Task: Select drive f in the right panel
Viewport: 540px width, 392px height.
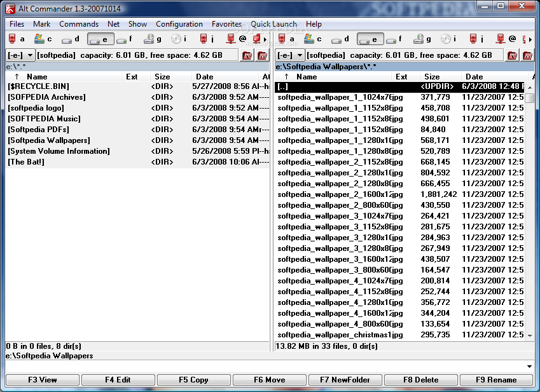Action: pos(394,39)
